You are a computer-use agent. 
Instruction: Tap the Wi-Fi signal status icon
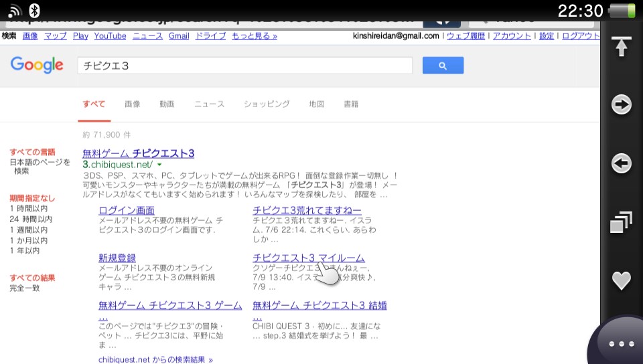pos(15,11)
